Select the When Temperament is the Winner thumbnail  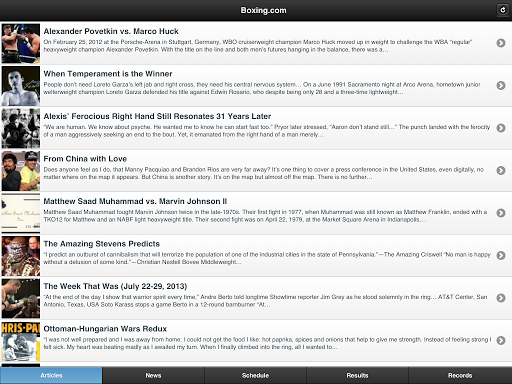(21, 86)
